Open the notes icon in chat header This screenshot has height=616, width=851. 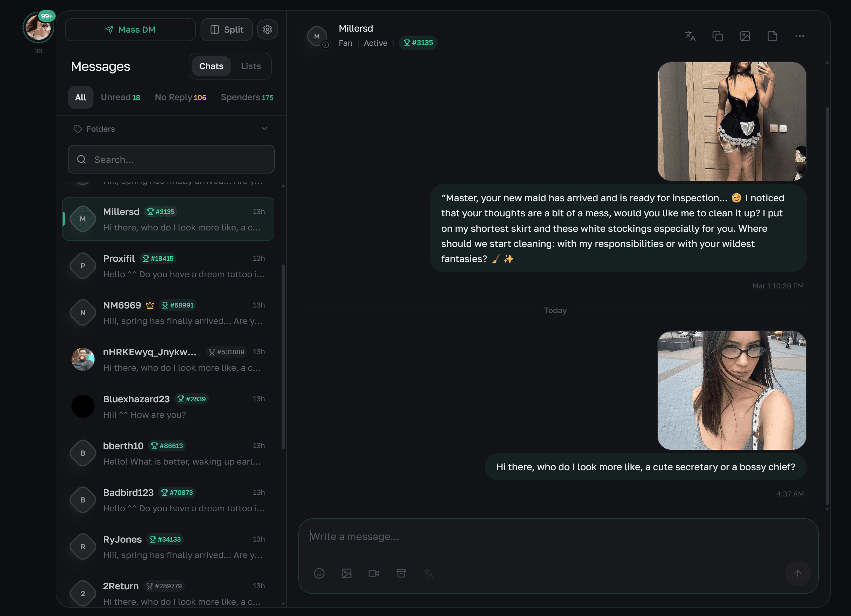(x=772, y=36)
